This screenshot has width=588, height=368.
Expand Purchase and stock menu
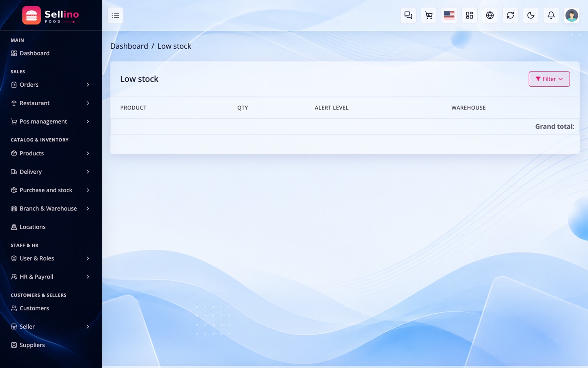(x=51, y=190)
